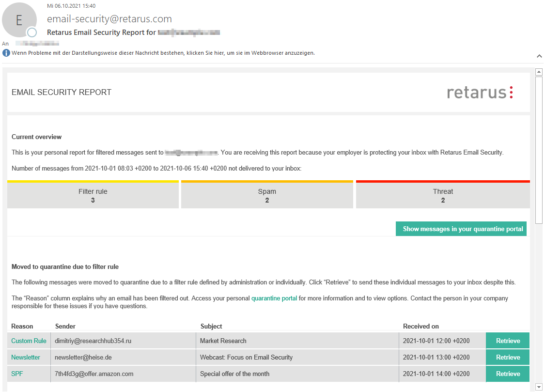Select the Threat summary tile
The image size is (545, 392).
(x=443, y=195)
